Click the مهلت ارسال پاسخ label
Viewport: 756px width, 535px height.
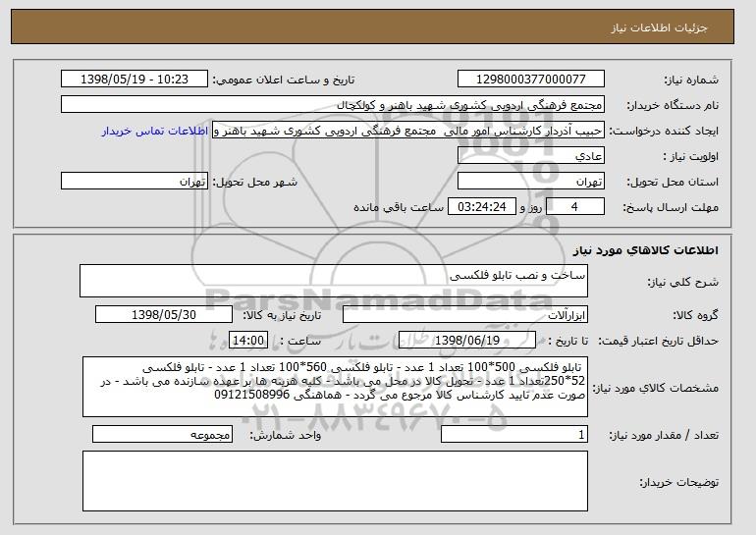(671, 207)
